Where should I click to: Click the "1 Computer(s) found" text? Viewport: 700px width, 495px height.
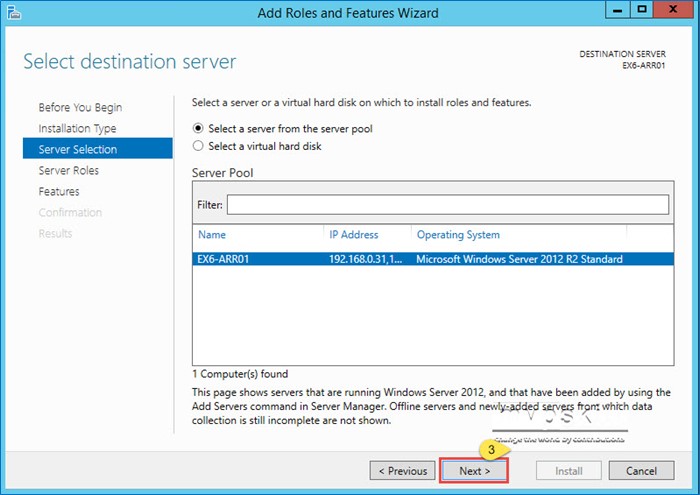point(240,374)
